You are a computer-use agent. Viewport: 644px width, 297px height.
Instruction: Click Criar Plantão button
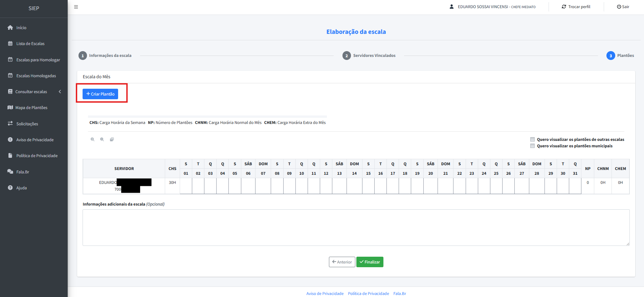click(x=100, y=94)
